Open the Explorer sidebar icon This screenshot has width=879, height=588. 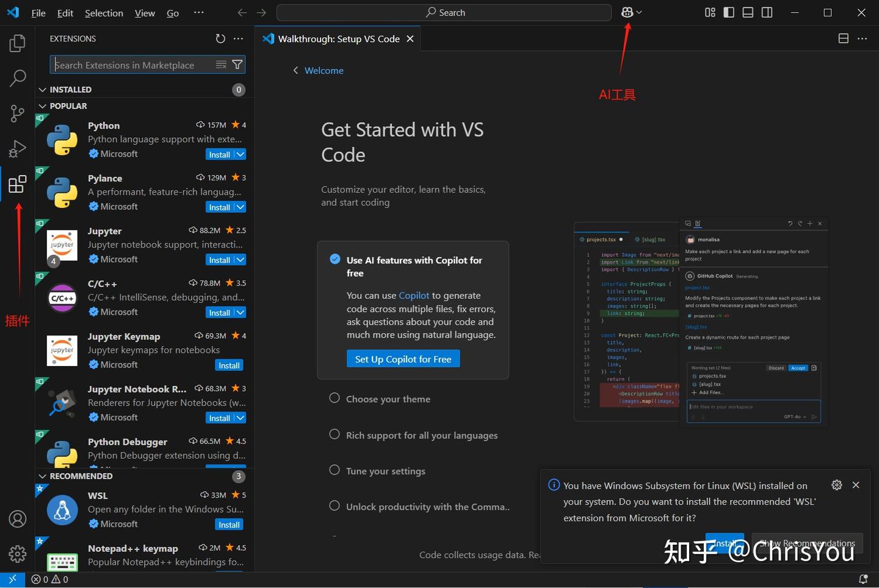coord(17,43)
